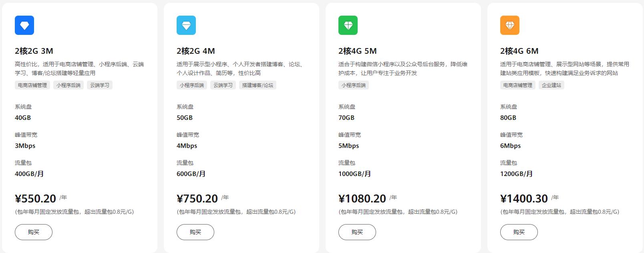Click the 电商店铺管理 tag under the fourth plan

pyautogui.click(x=517, y=85)
